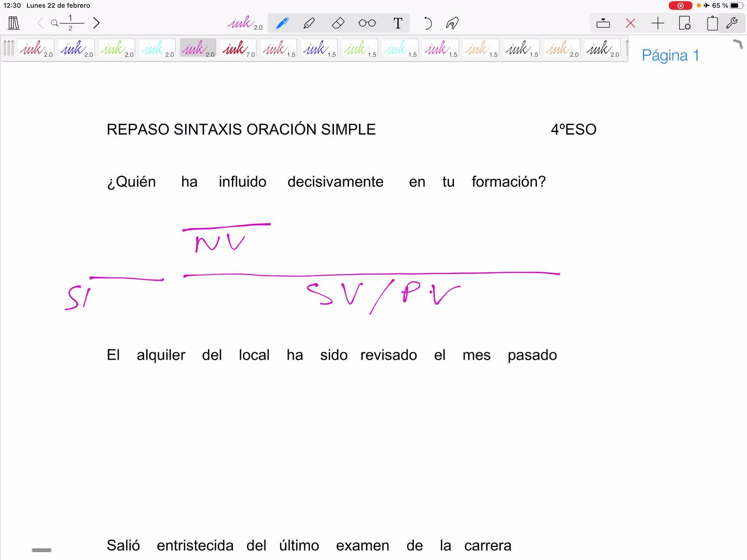Go to previous page arrow
Viewport: 747px width, 560px height.
click(x=40, y=23)
